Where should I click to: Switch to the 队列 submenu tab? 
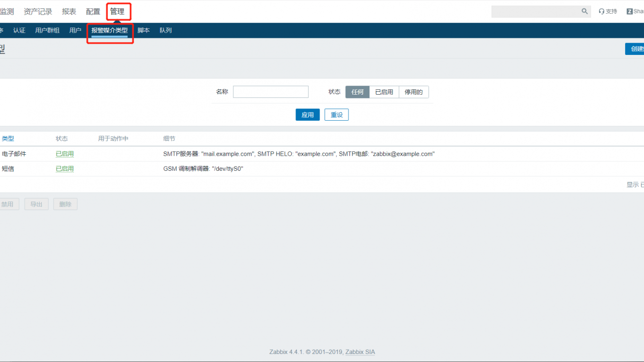pos(166,30)
